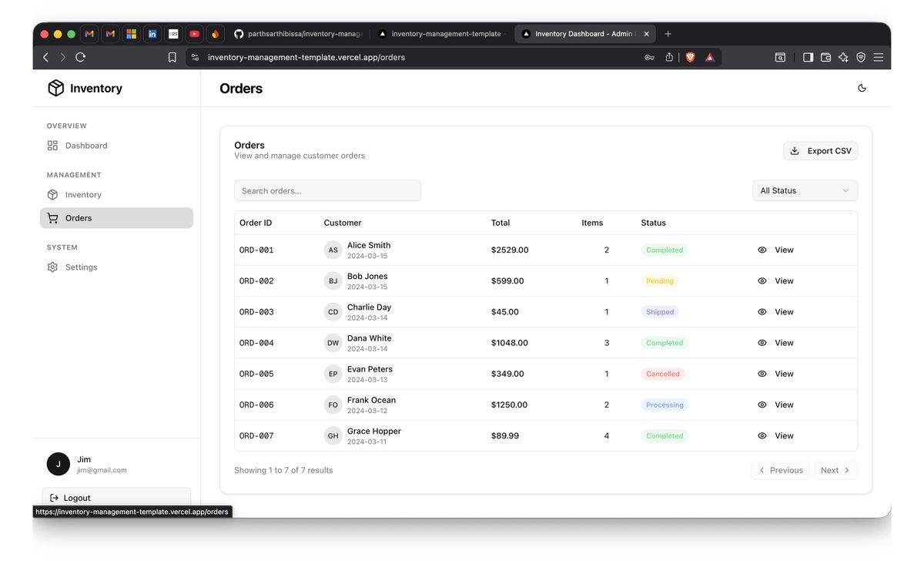Viewport: 924px width, 561px height.
Task: Select Orders in the sidebar
Action: pyautogui.click(x=116, y=218)
